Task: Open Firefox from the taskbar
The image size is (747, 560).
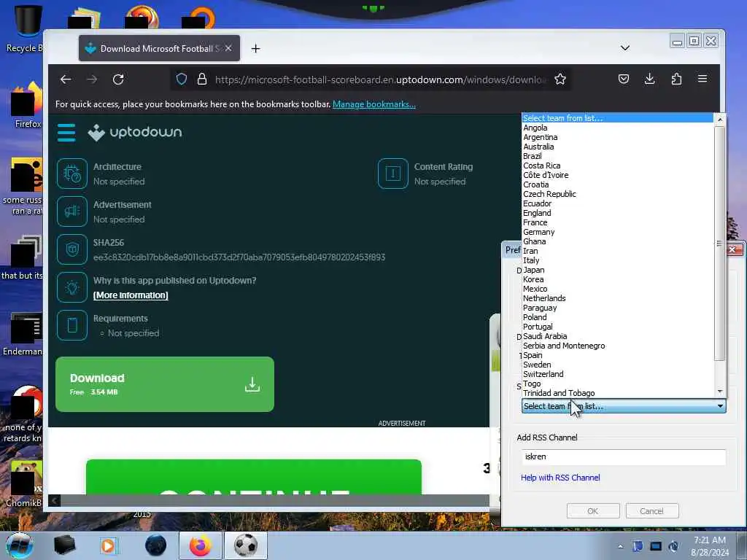Action: [200, 545]
